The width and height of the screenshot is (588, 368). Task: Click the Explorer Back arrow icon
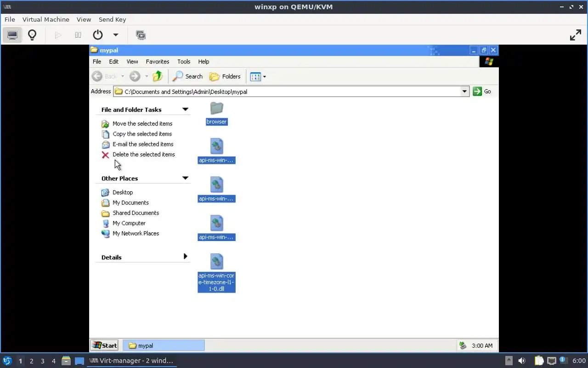point(97,76)
